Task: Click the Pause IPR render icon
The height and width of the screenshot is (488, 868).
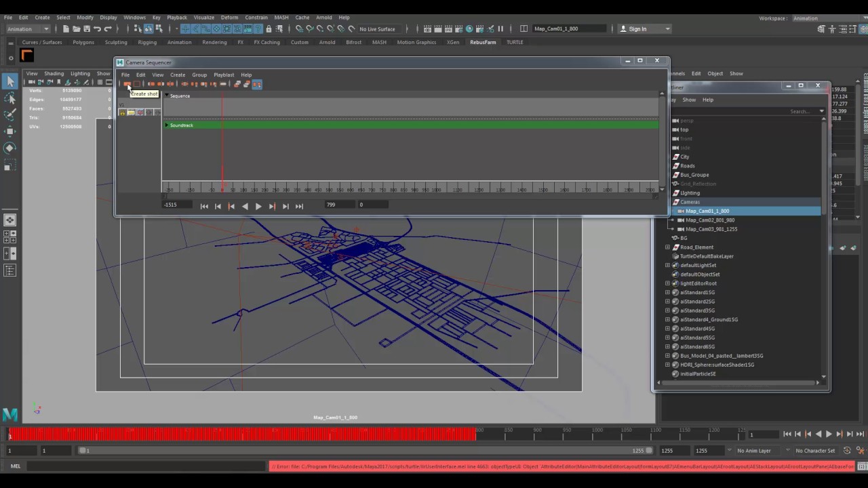Action: click(x=500, y=28)
